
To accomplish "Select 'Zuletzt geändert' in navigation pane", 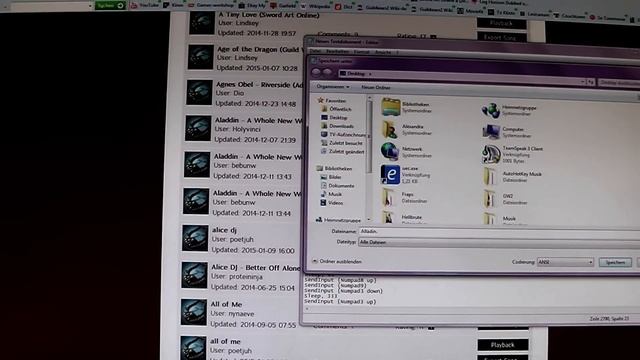I will point(342,152).
